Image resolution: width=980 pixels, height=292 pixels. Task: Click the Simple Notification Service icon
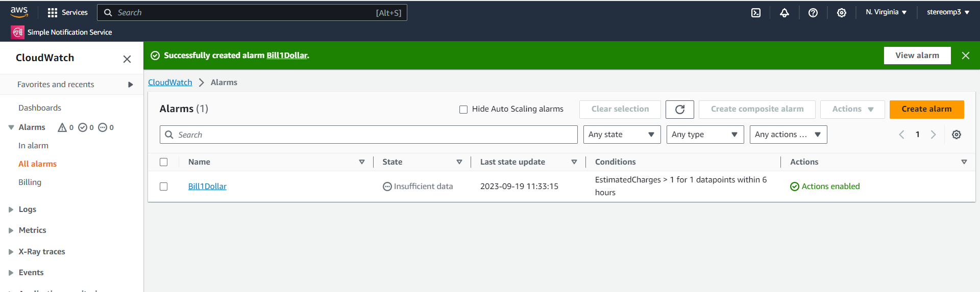[18, 32]
